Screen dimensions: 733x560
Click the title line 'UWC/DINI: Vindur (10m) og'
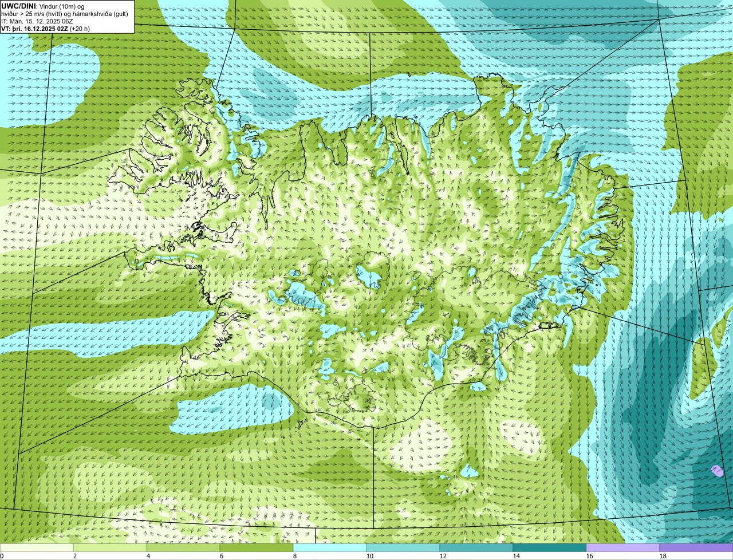coord(43,5)
